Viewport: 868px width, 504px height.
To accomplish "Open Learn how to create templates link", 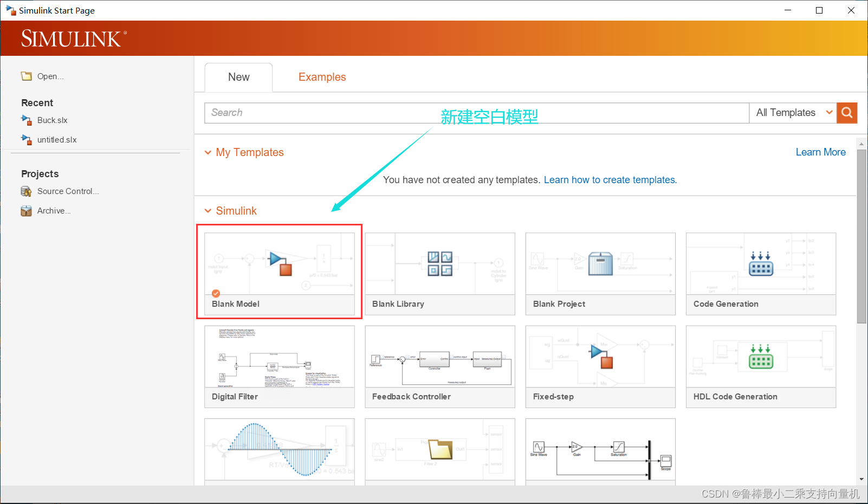I will pos(610,180).
